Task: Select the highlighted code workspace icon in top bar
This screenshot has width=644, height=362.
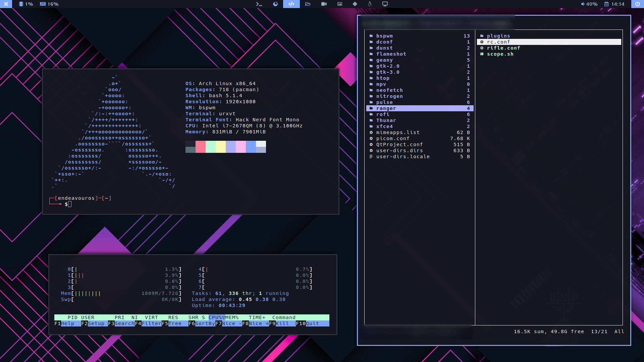Action: click(x=291, y=4)
